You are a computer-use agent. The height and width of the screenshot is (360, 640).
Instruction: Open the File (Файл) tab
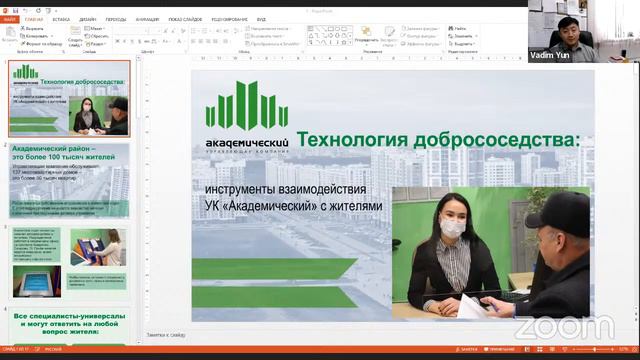[x=9, y=20]
